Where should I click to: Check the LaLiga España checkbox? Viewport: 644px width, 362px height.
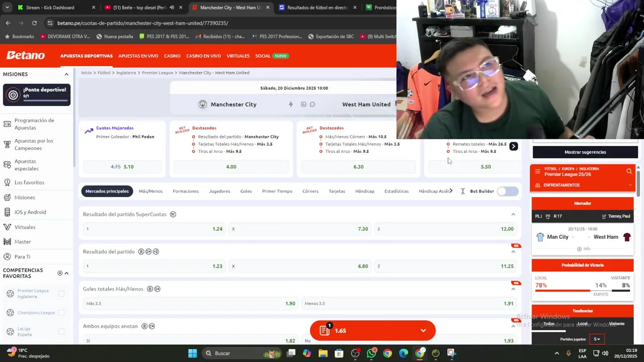point(61,331)
